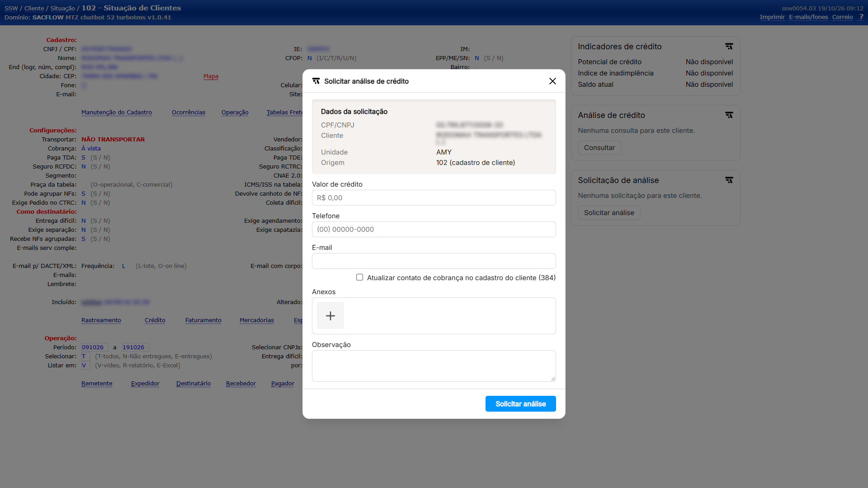This screenshot has width=868, height=488.
Task: Click the Período end date field 191026
Action: click(x=135, y=347)
